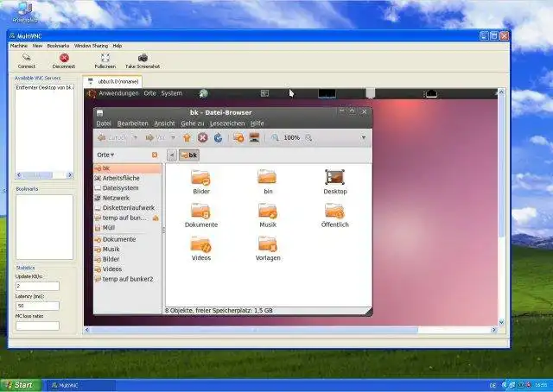Open the Hilfe menu
The image size is (553, 392).
click(257, 123)
